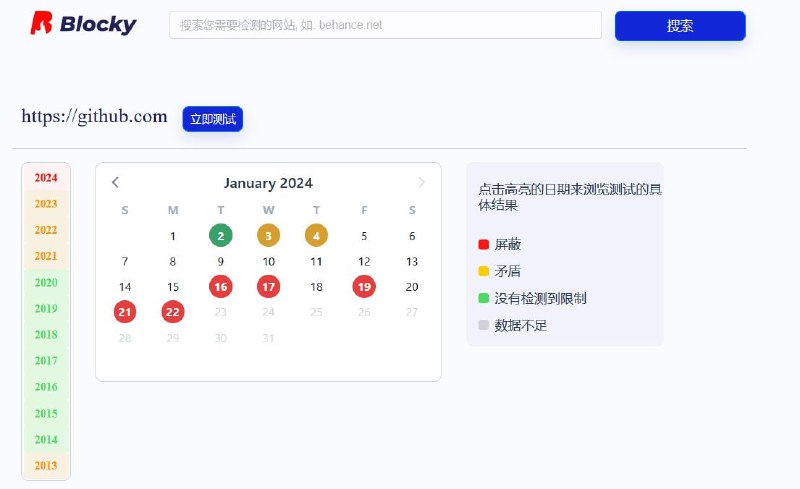
Task: Select the 2017 year tab
Action: [46, 360]
